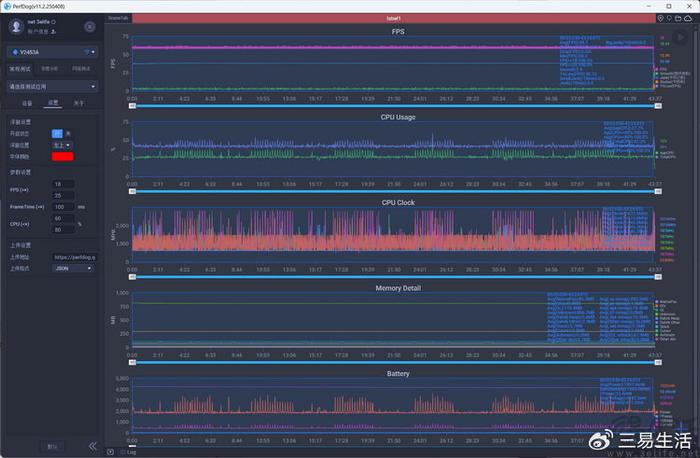Click the round play start button
Screen dimensions: 700x458
[680, 37]
